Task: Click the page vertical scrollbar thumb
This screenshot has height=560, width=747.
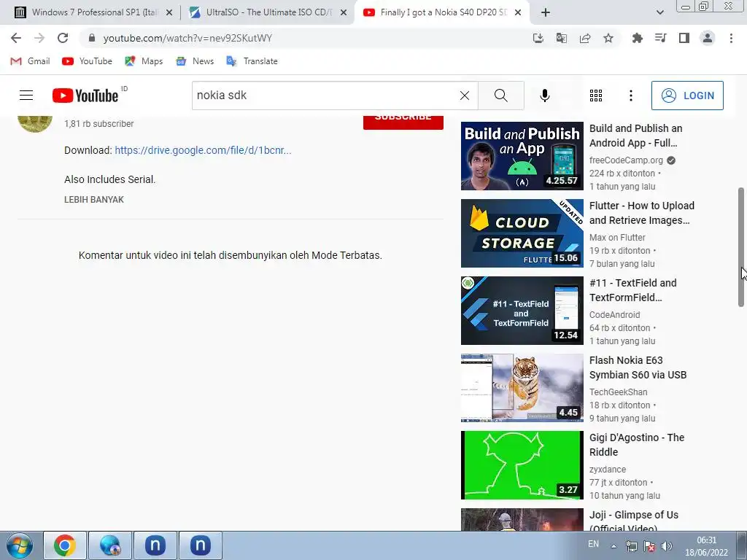Action: pos(741,247)
